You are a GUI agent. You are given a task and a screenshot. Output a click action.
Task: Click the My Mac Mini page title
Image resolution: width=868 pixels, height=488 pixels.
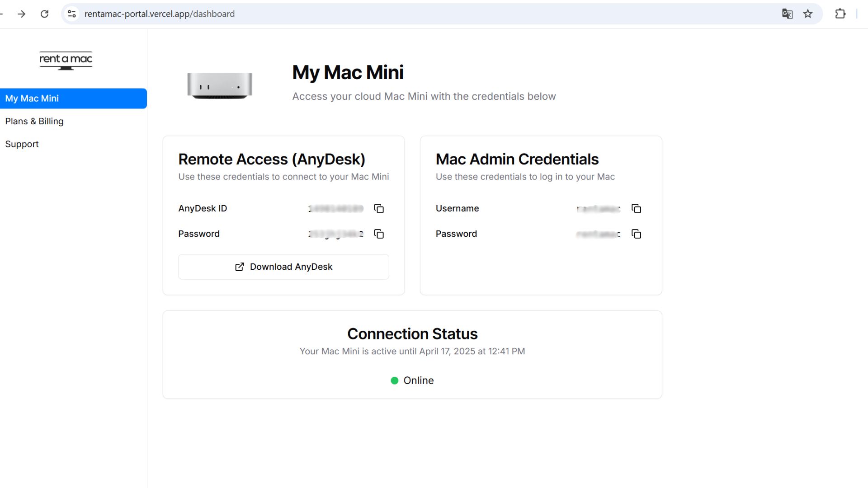click(x=348, y=72)
